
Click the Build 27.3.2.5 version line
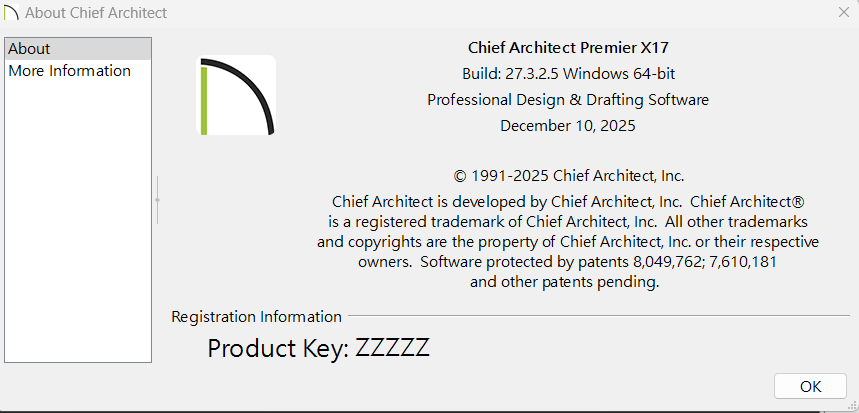(567, 73)
